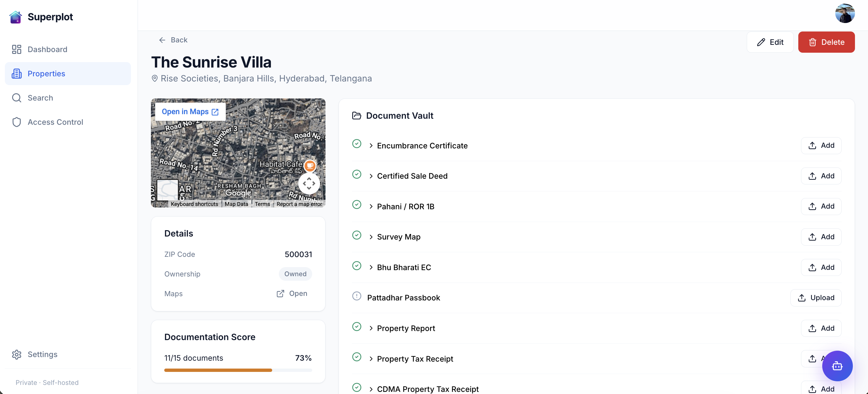Click Encumbrance Certificate green check status

pyautogui.click(x=356, y=144)
